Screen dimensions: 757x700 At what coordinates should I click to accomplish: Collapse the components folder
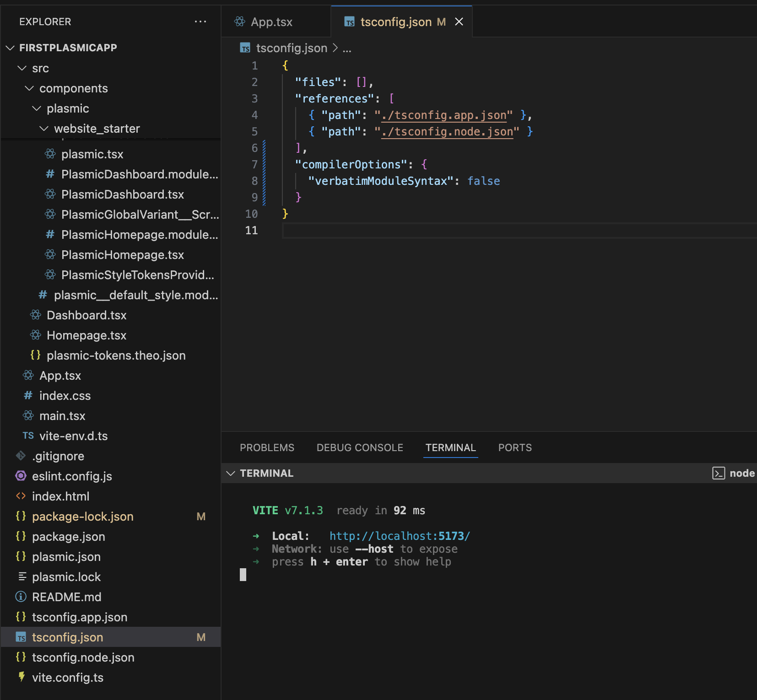29,88
